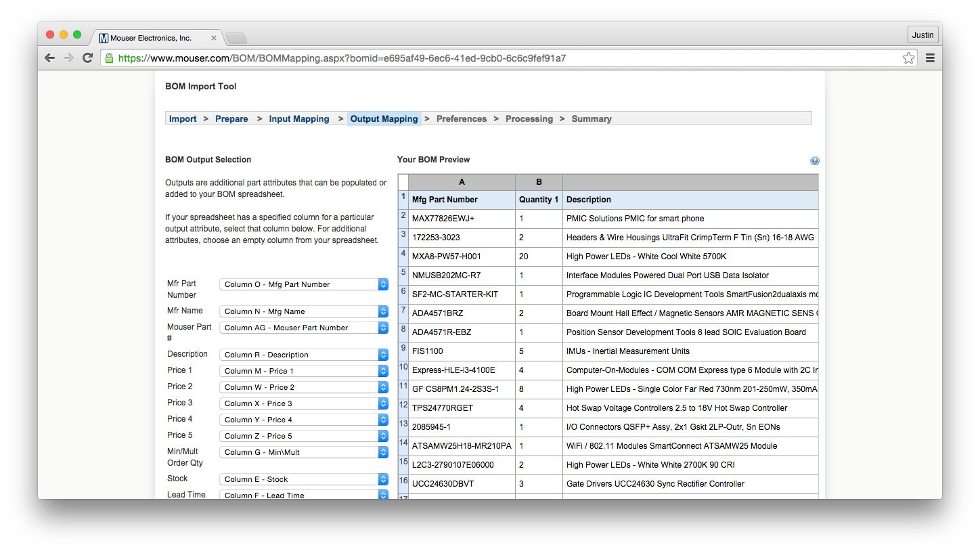This screenshot has width=980, height=553.
Task: Open the Price 1 column dropdown
Action: tap(303, 371)
